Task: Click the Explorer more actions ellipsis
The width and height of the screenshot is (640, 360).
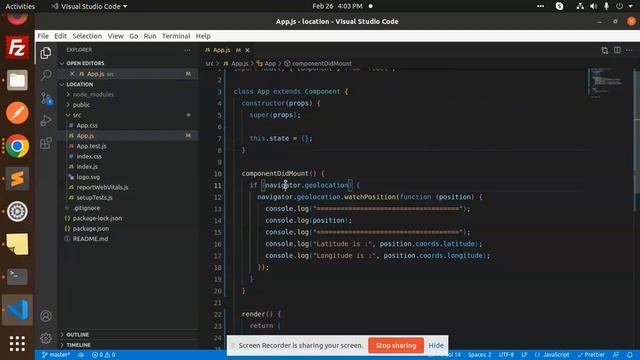Action: [187, 50]
